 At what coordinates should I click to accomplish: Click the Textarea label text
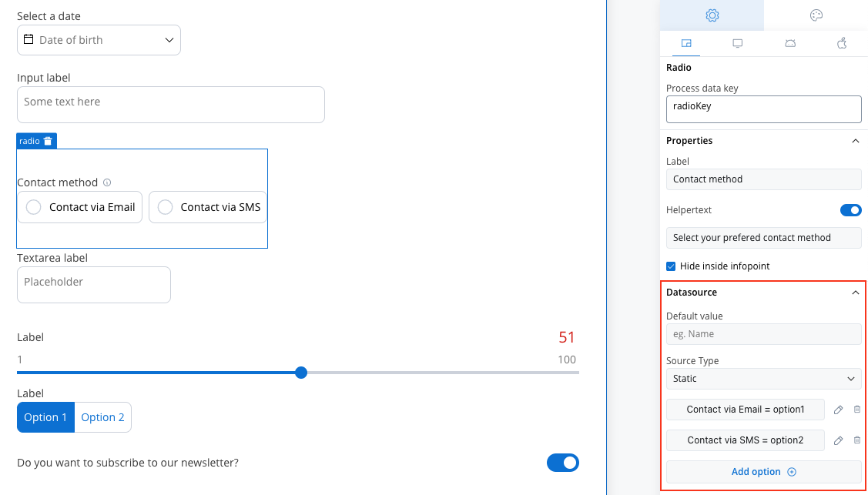(x=52, y=258)
